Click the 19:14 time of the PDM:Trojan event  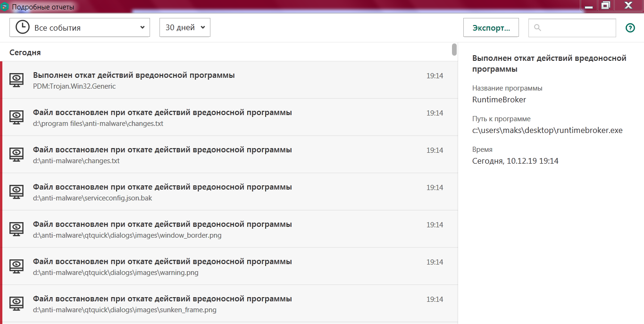pyautogui.click(x=435, y=76)
